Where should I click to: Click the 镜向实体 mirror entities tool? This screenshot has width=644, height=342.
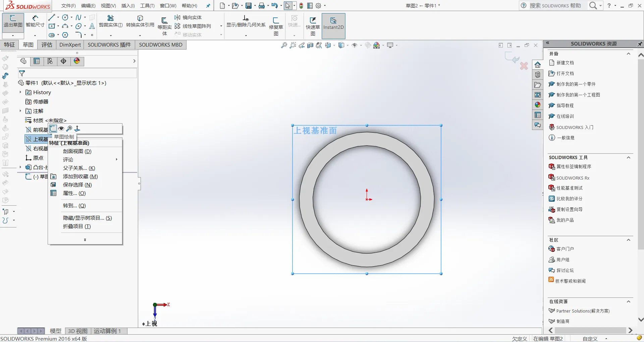pyautogui.click(x=188, y=17)
